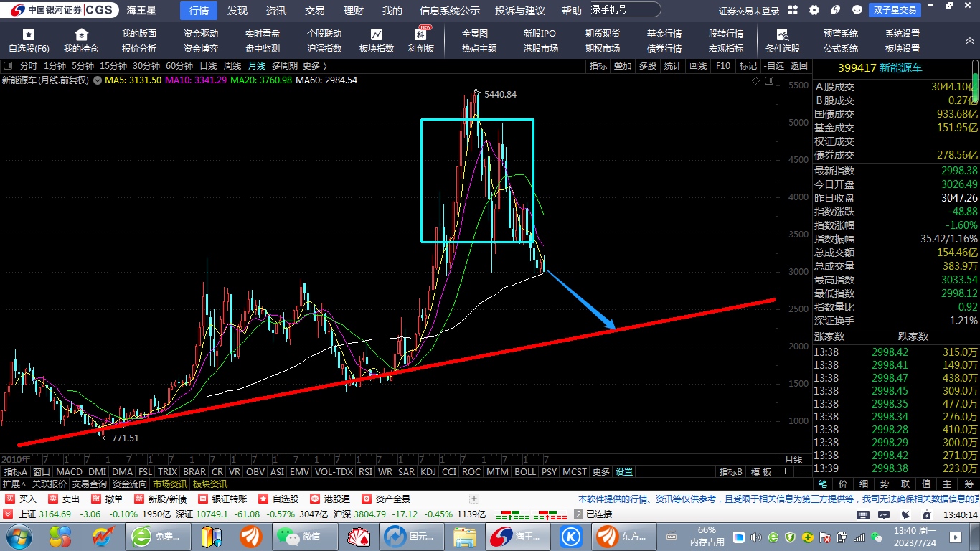The width and height of the screenshot is (980, 551).
Task: Open dropdown next to 新能源车 chart title
Action: click(x=96, y=80)
